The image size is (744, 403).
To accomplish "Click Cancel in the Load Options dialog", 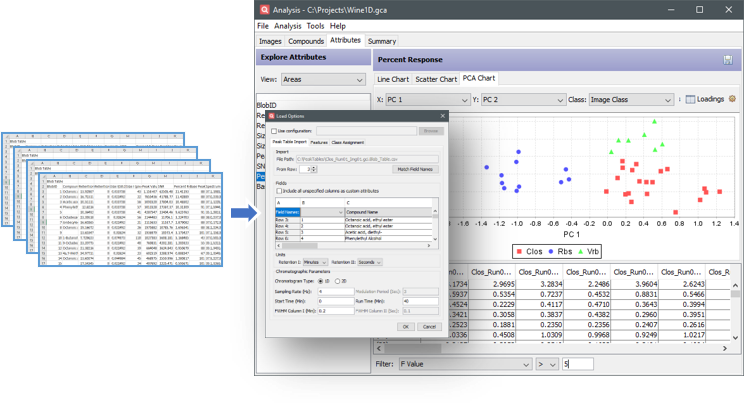I will [x=429, y=327].
